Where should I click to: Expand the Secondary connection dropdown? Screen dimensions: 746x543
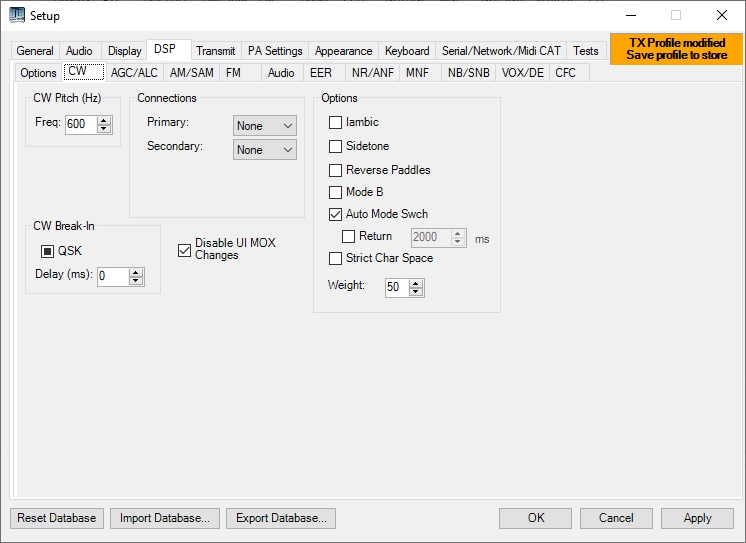[x=265, y=150]
